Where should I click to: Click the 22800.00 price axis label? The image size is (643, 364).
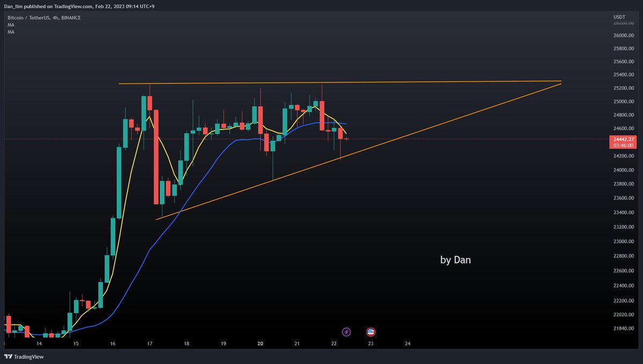(623, 256)
